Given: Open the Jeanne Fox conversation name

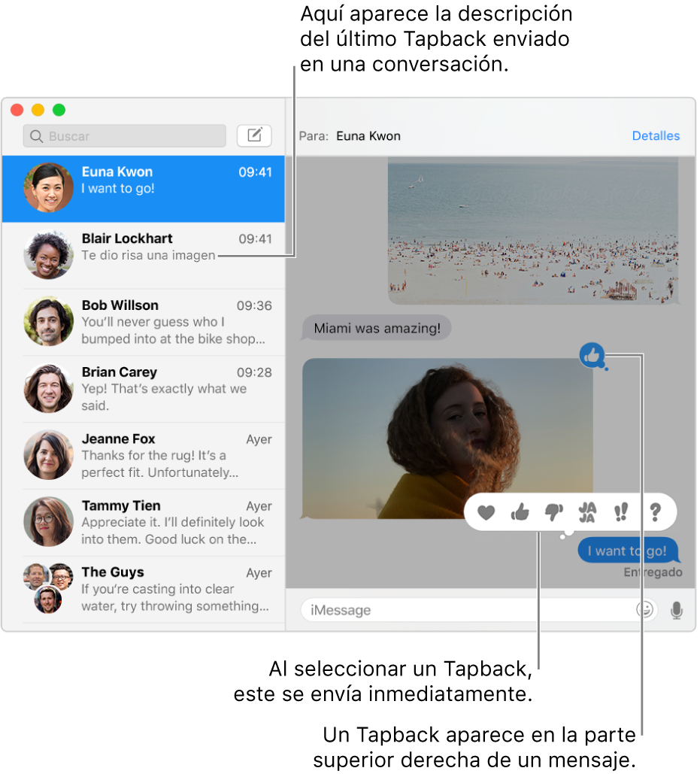Looking at the screenshot, I should click(118, 439).
